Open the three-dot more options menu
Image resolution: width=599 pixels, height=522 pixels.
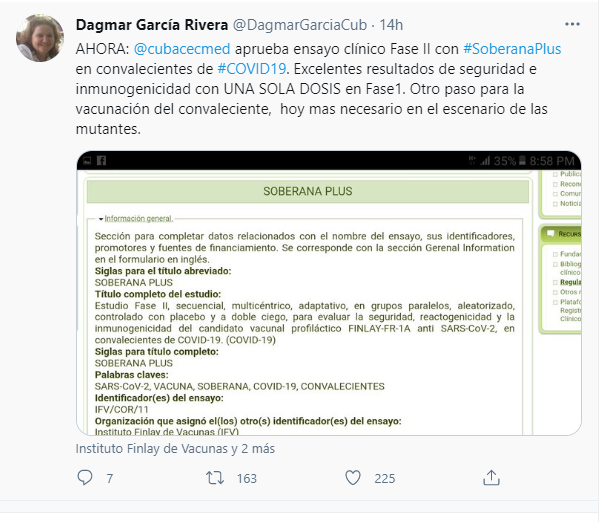[x=572, y=24]
